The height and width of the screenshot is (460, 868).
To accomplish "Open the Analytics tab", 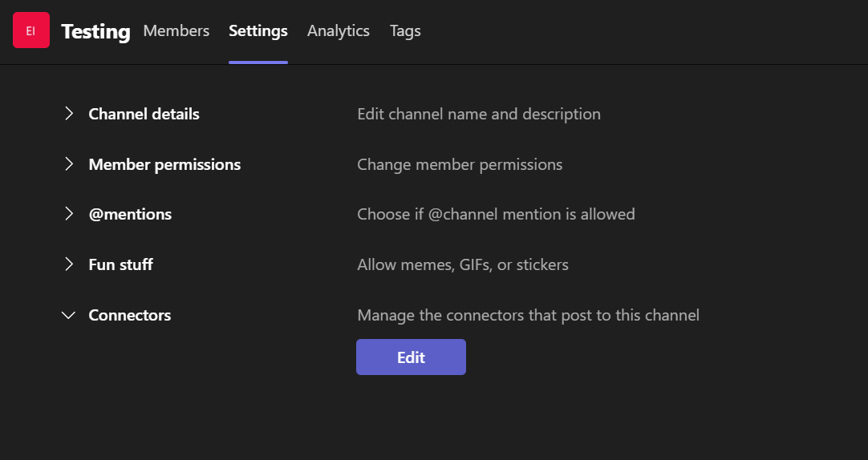I will click(x=338, y=31).
